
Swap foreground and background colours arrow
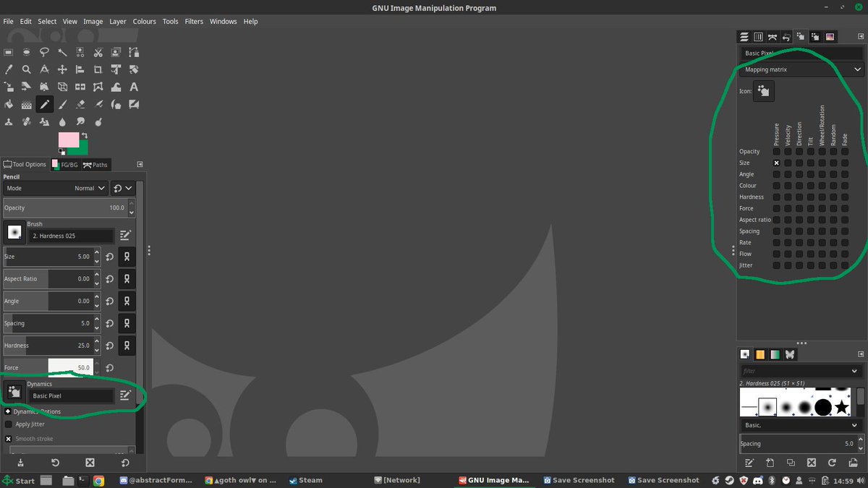point(85,136)
